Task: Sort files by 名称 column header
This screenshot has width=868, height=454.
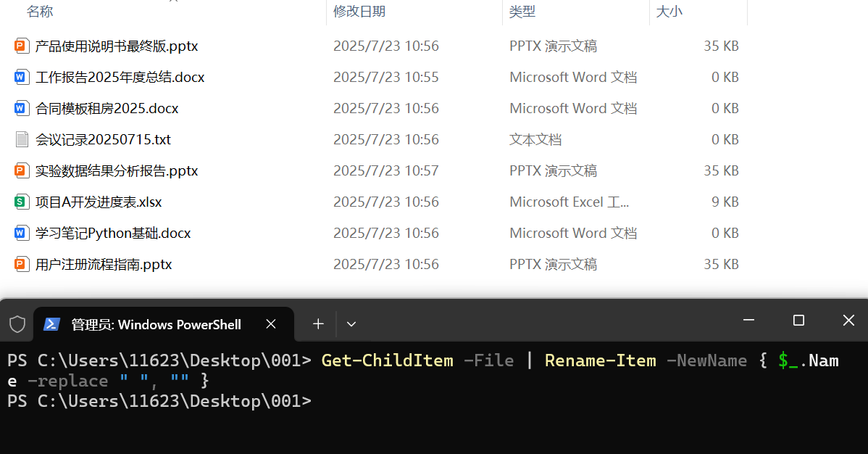Action: 40,12
